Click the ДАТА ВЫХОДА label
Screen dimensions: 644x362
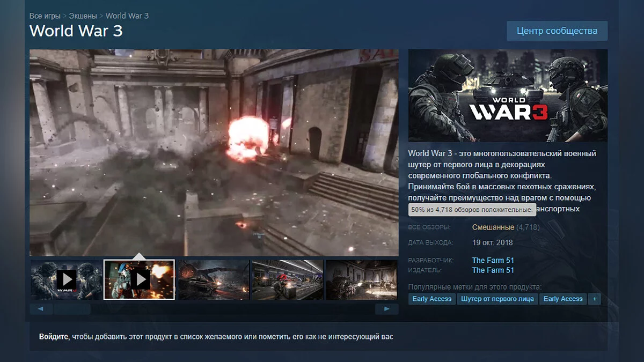(x=430, y=242)
